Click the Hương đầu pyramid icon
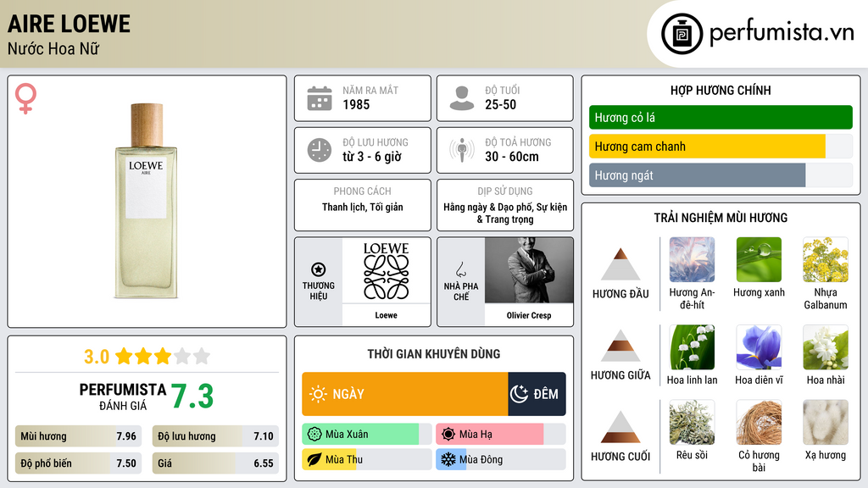Viewport: 868px width, 488px height. tap(620, 264)
